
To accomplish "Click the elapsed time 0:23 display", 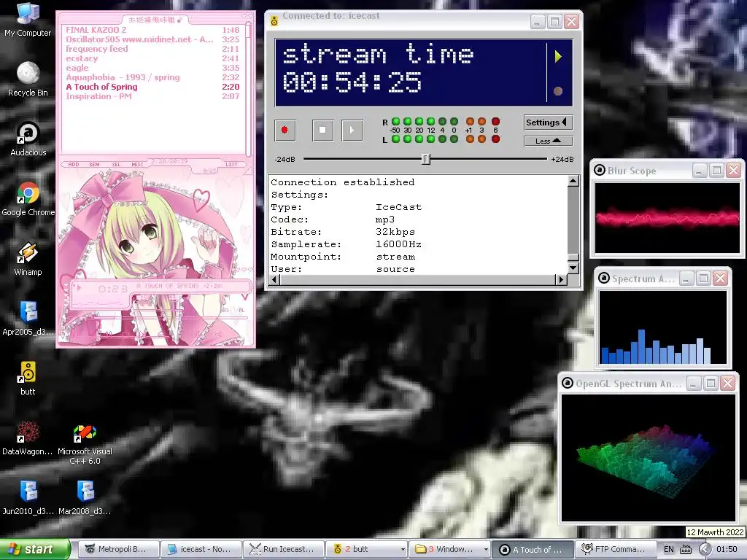I will (x=112, y=289).
